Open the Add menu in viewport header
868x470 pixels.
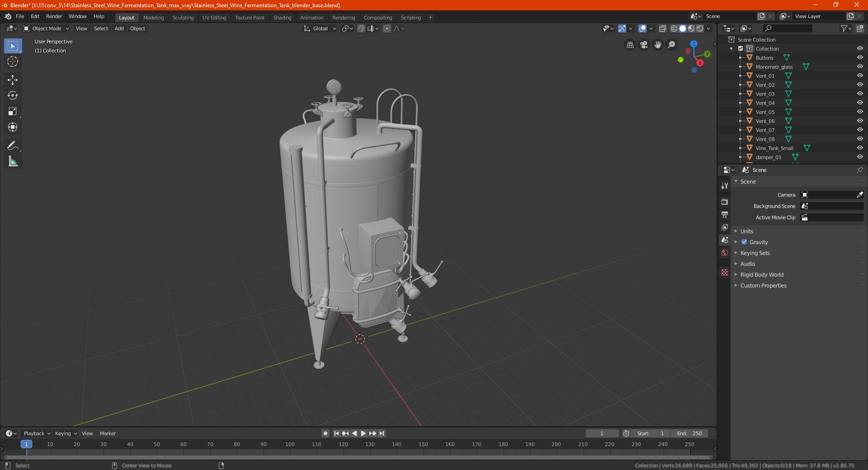coord(119,28)
